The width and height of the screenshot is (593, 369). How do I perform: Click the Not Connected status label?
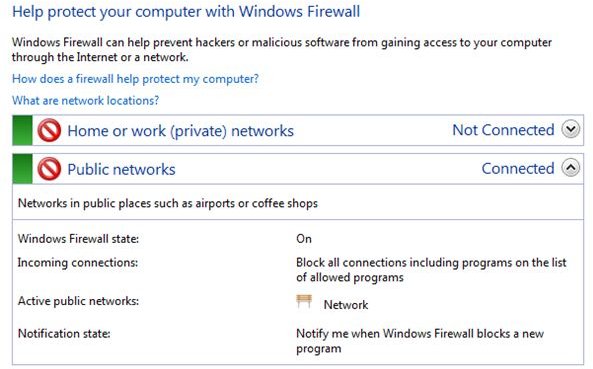point(503,130)
